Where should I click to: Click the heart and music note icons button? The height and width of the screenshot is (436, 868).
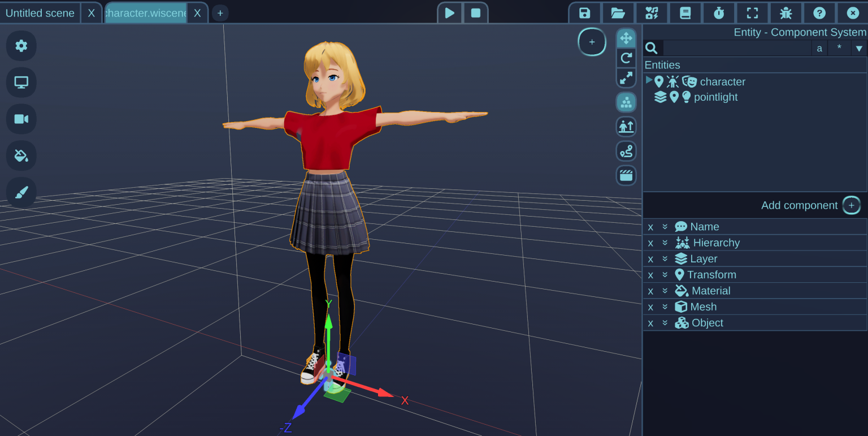652,13
